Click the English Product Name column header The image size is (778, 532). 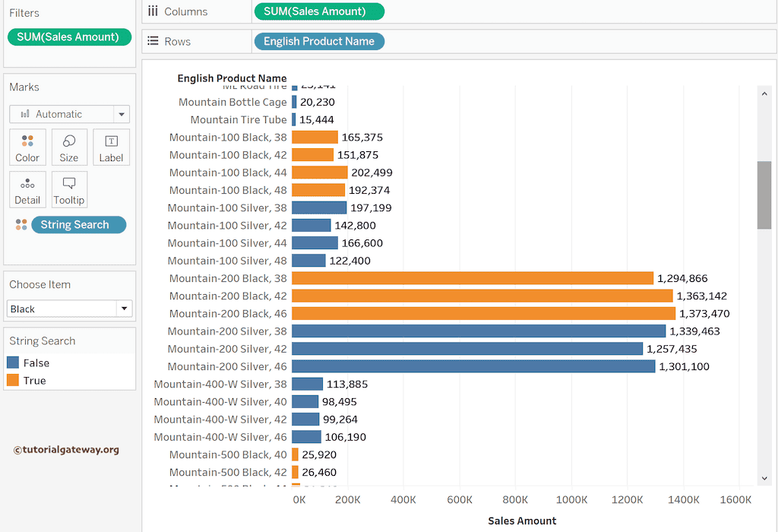(232, 78)
